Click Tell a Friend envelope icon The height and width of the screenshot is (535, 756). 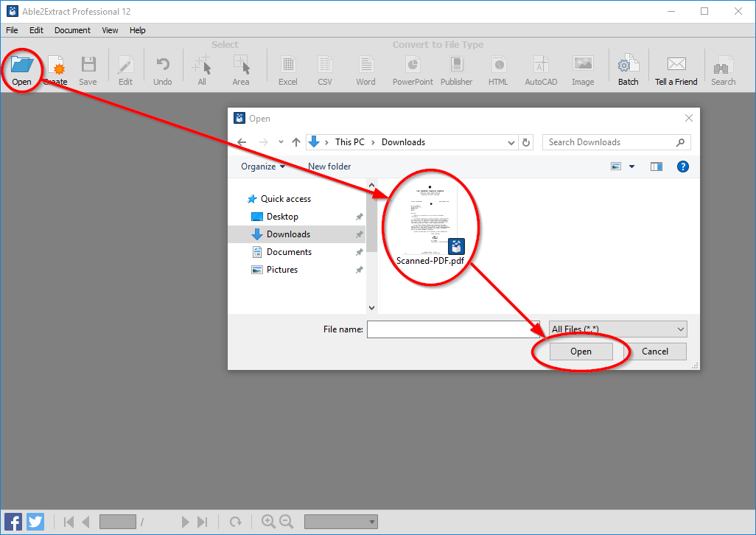[676, 63]
